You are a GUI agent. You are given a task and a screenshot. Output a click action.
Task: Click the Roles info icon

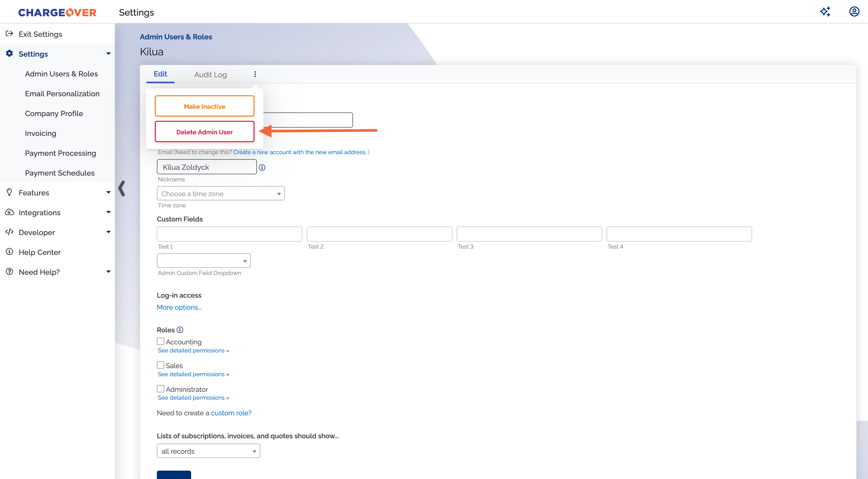180,330
